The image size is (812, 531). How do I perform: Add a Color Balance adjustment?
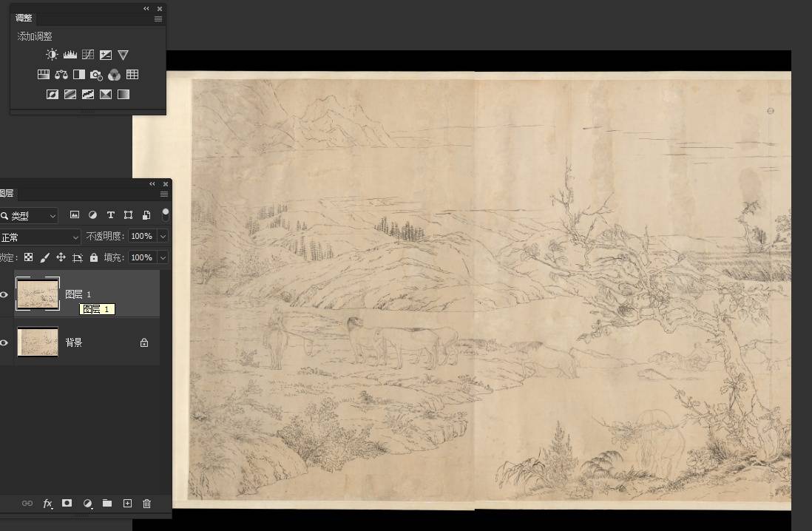[61, 75]
